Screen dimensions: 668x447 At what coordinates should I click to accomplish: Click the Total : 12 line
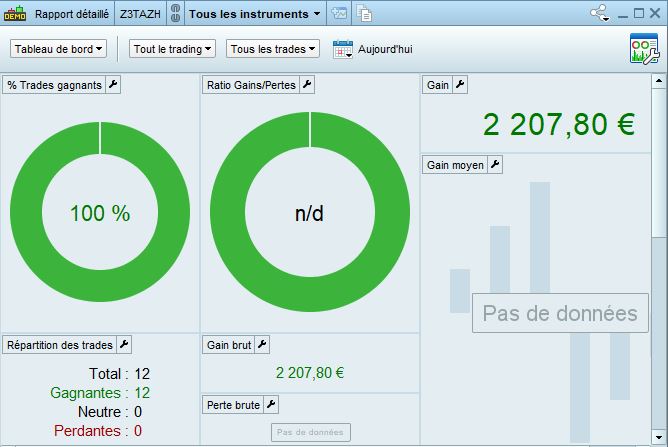point(119,374)
